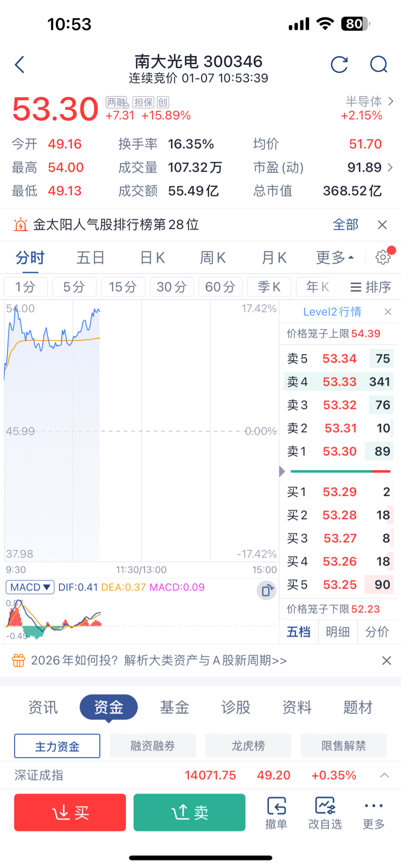Tap the back arrow icon

tap(20, 65)
